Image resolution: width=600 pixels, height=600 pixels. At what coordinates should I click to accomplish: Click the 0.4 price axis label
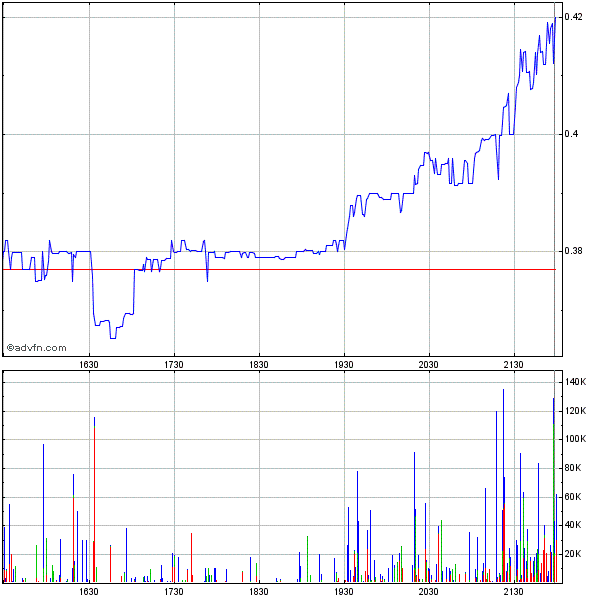[571, 134]
